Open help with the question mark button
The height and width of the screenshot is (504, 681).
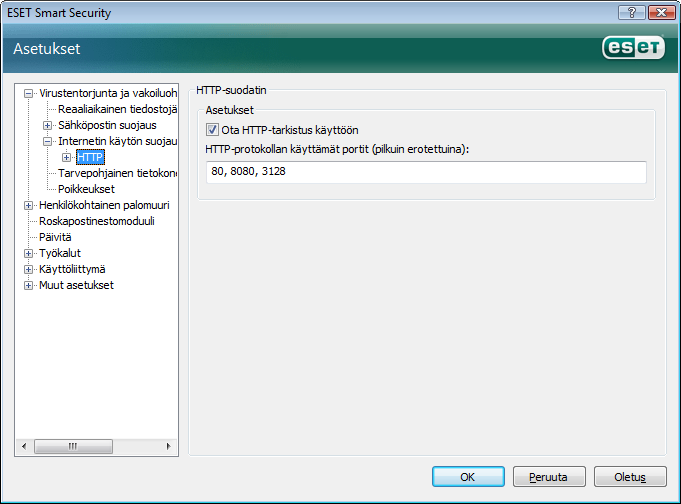pos(632,13)
